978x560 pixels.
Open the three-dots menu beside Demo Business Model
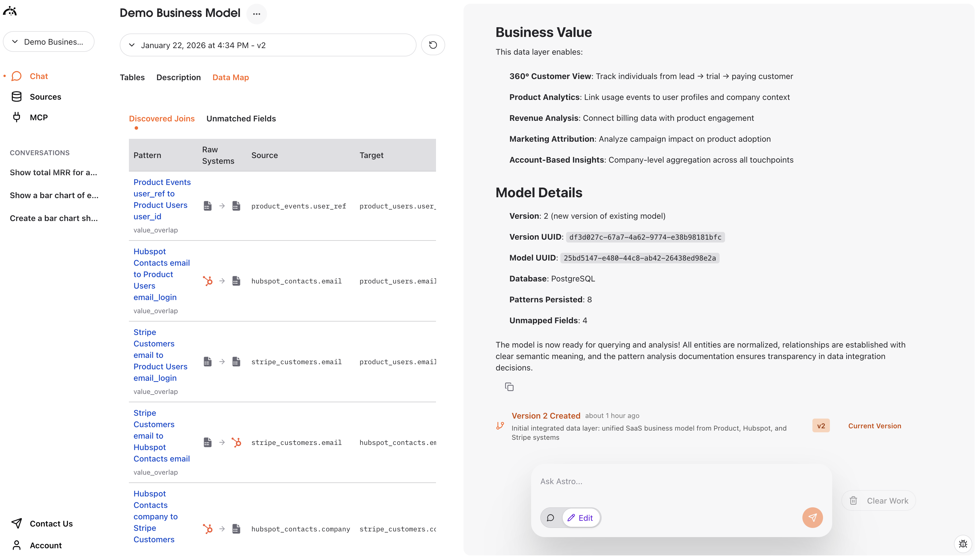click(x=257, y=14)
